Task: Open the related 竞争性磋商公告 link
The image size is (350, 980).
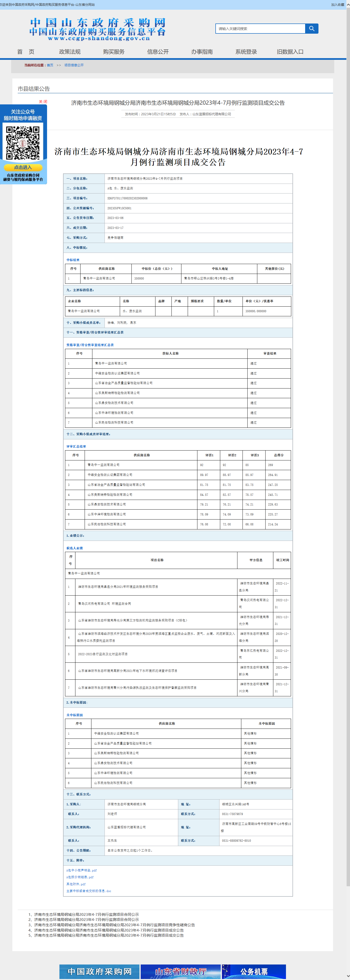Action: 114,925
